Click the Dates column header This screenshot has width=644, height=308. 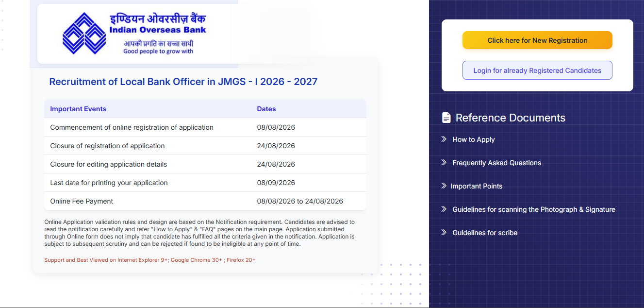[x=266, y=109]
